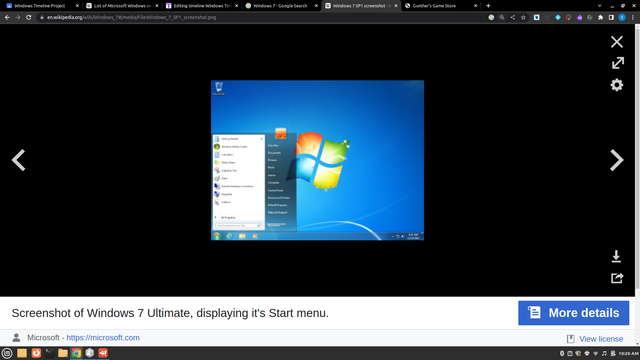Expand the tab search chevron
This screenshot has height=360, width=640.
pos(599,6)
